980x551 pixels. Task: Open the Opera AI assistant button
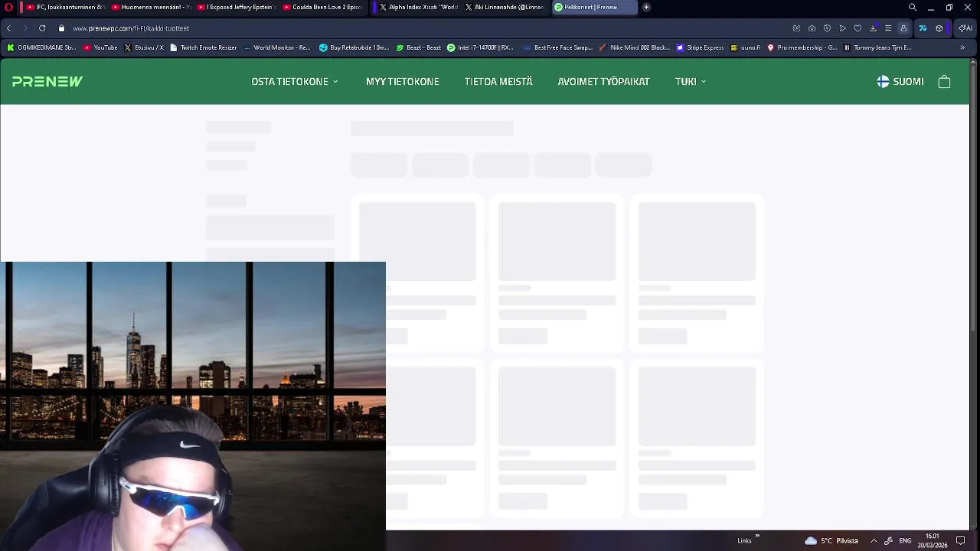click(965, 28)
